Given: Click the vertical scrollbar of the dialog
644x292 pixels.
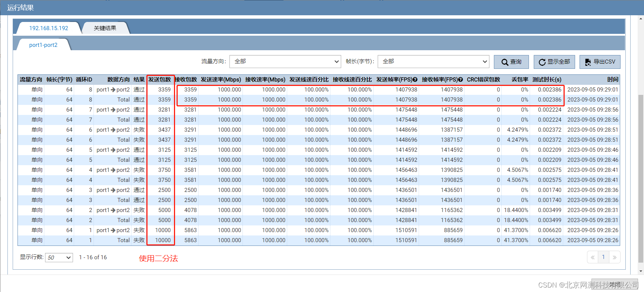Looking at the screenshot, I should tap(641, 179).
